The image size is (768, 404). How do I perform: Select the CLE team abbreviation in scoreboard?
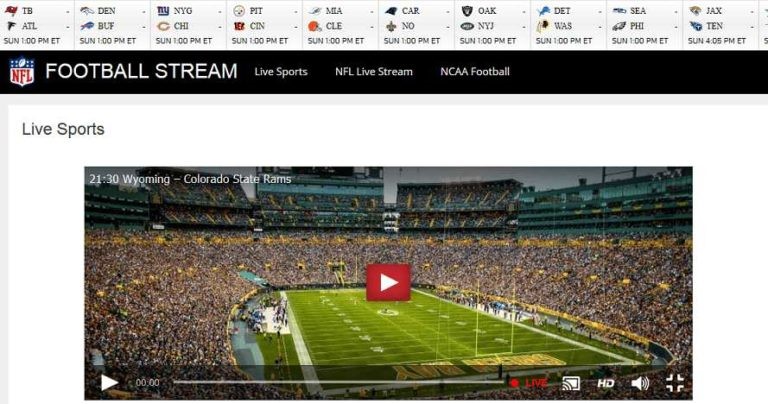pyautogui.click(x=334, y=26)
